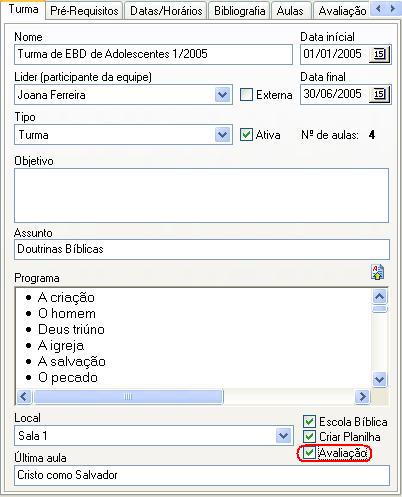402x497 pixels.
Task: Click the Programa list down arrow
Action: coord(380,379)
